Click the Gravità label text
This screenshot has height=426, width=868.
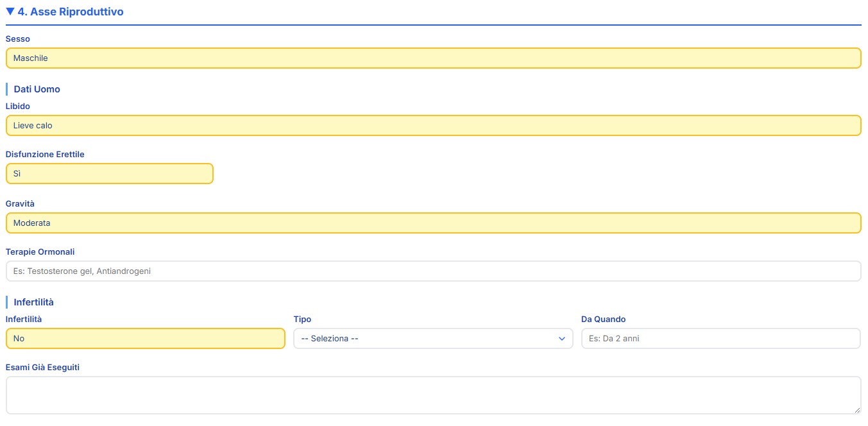20,203
